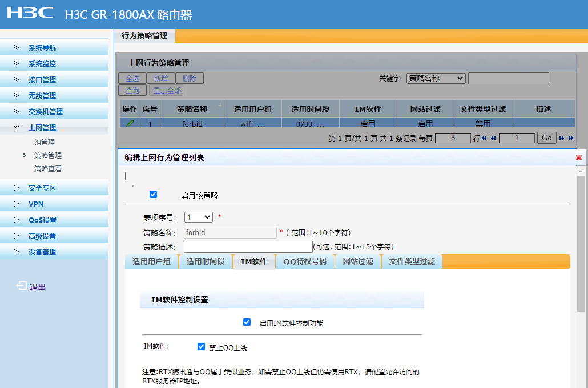588x388 pixels.
Task: Open 策略管理 submenu item
Action: pos(47,156)
